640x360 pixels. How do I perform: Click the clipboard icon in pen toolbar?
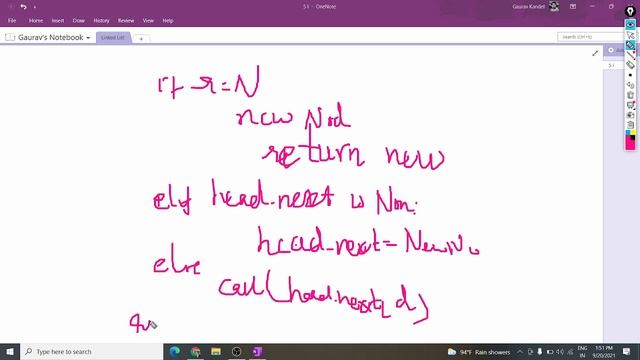tap(630, 125)
